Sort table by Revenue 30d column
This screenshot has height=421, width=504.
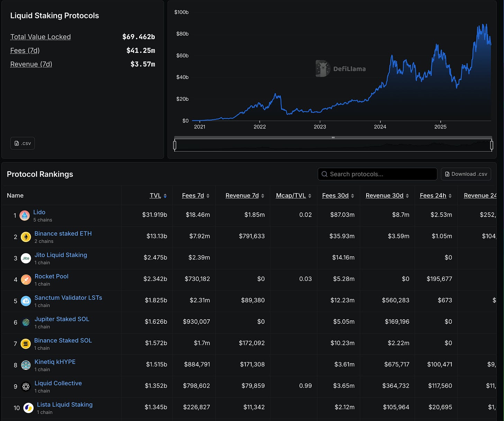(387, 196)
